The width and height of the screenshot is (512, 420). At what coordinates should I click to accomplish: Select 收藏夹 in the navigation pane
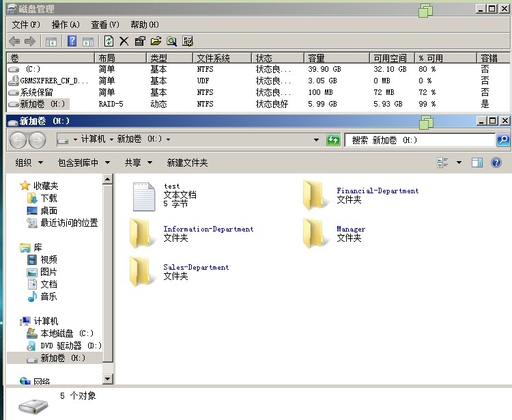pos(39,186)
